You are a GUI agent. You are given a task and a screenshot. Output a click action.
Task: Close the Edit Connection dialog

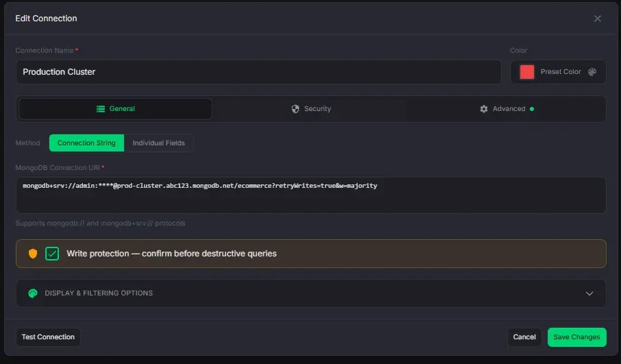pyautogui.click(x=597, y=19)
